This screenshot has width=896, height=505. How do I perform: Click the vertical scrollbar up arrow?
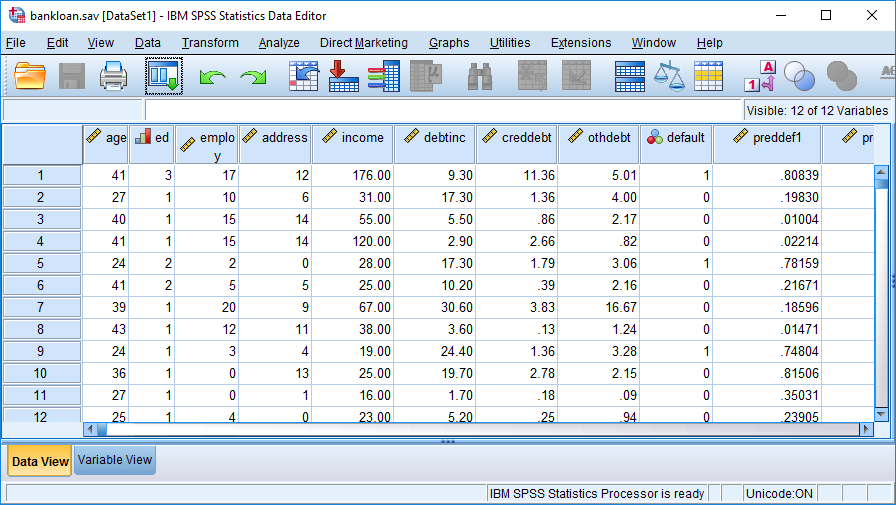pos(881,171)
